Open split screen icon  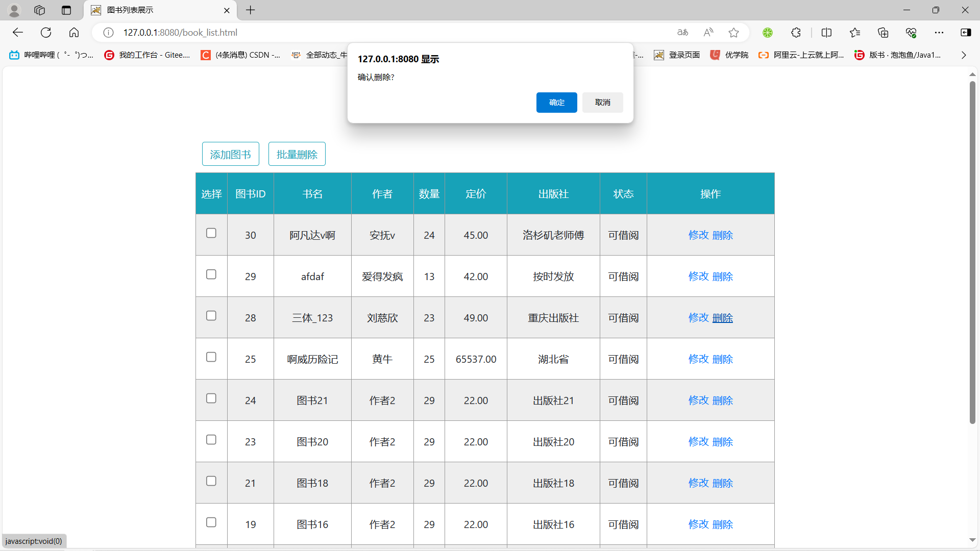827,33
